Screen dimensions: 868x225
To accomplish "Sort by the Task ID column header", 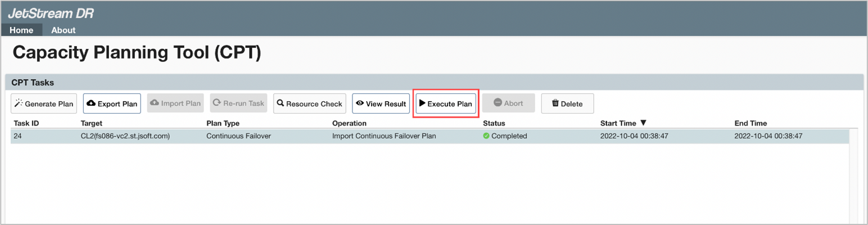I will 26,123.
